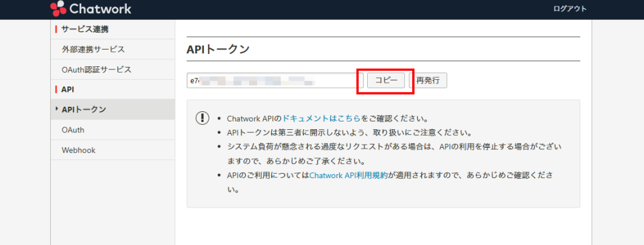Open the ドキュメントはこちら link

tap(321, 118)
